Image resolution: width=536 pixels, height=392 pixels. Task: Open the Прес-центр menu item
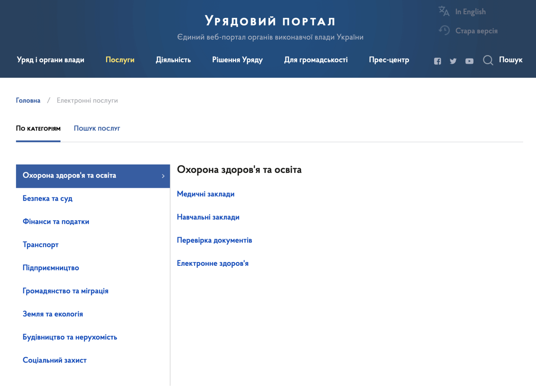click(389, 60)
